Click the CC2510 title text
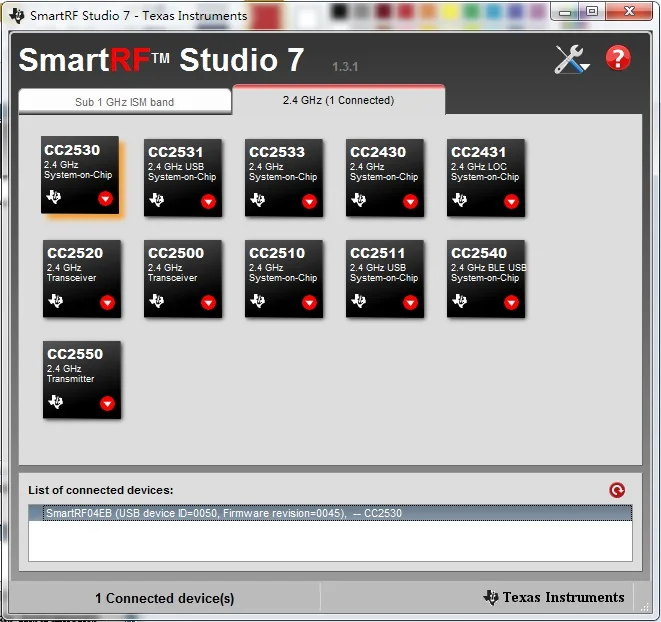The height and width of the screenshot is (622, 661). pos(277,253)
